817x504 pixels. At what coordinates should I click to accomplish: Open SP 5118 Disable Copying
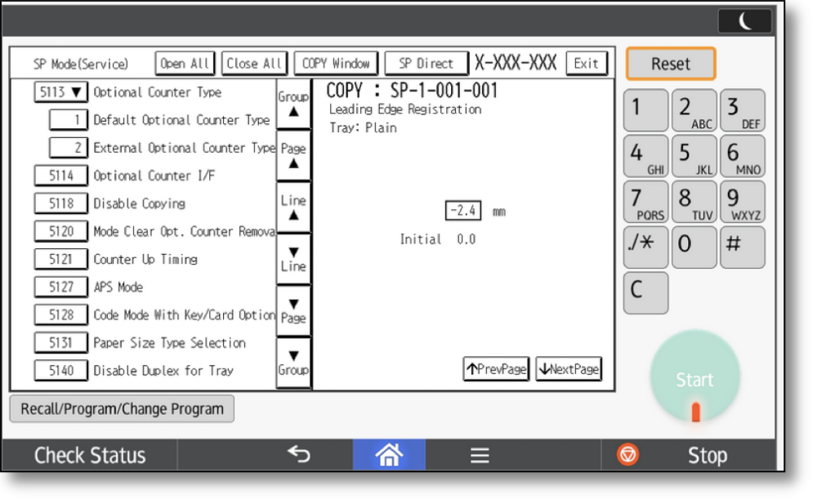(61, 203)
